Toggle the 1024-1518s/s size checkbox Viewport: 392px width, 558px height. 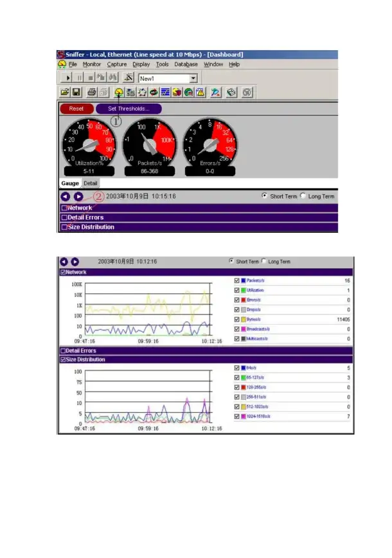click(x=236, y=416)
